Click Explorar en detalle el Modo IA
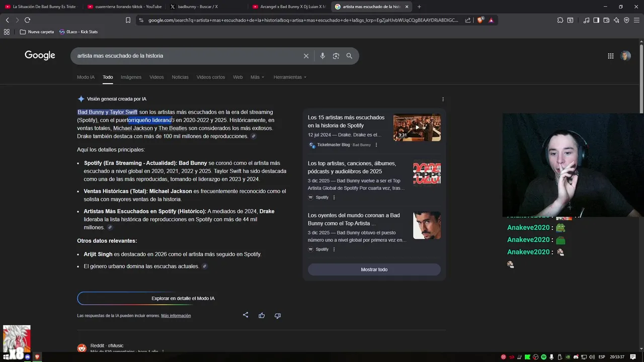Viewport: 644px width, 362px height. coord(183,298)
